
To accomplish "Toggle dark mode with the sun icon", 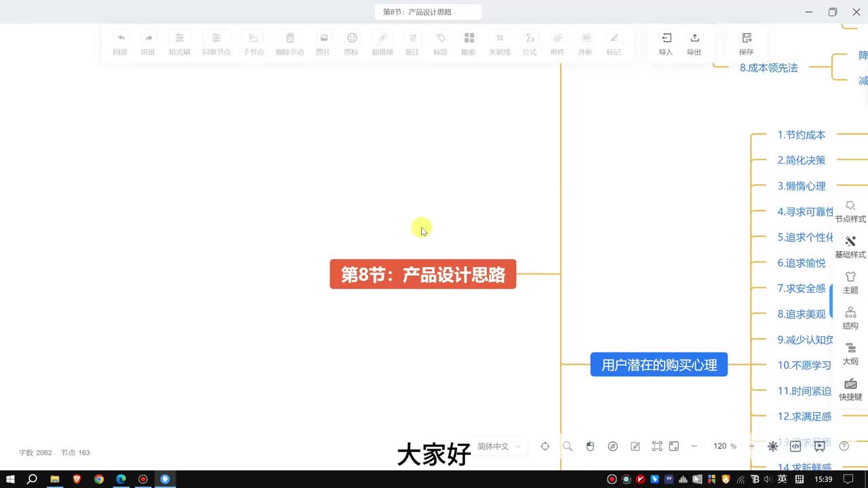I will pyautogui.click(x=773, y=446).
